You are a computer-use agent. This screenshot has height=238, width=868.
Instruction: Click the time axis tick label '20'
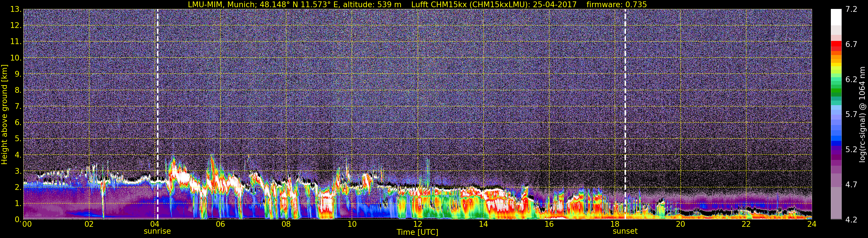pyautogui.click(x=680, y=224)
